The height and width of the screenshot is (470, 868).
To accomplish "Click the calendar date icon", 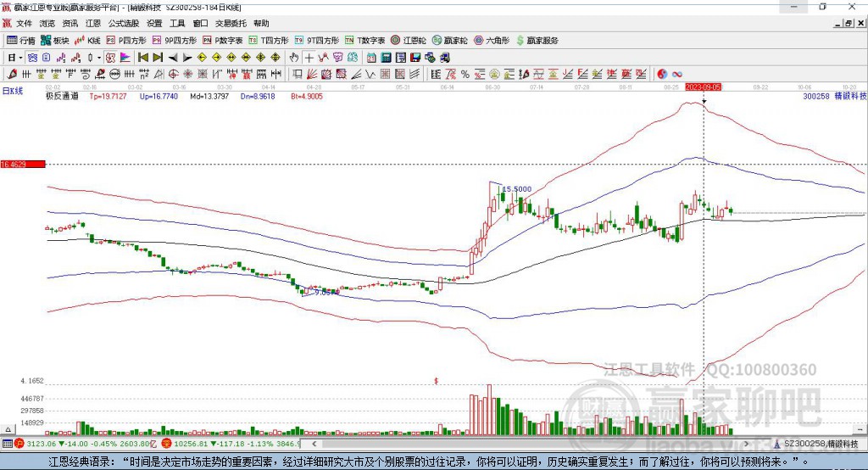I will [x=371, y=58].
